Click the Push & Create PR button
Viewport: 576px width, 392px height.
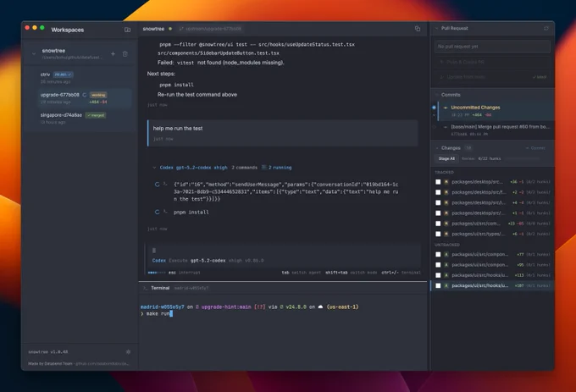pyautogui.click(x=492, y=62)
